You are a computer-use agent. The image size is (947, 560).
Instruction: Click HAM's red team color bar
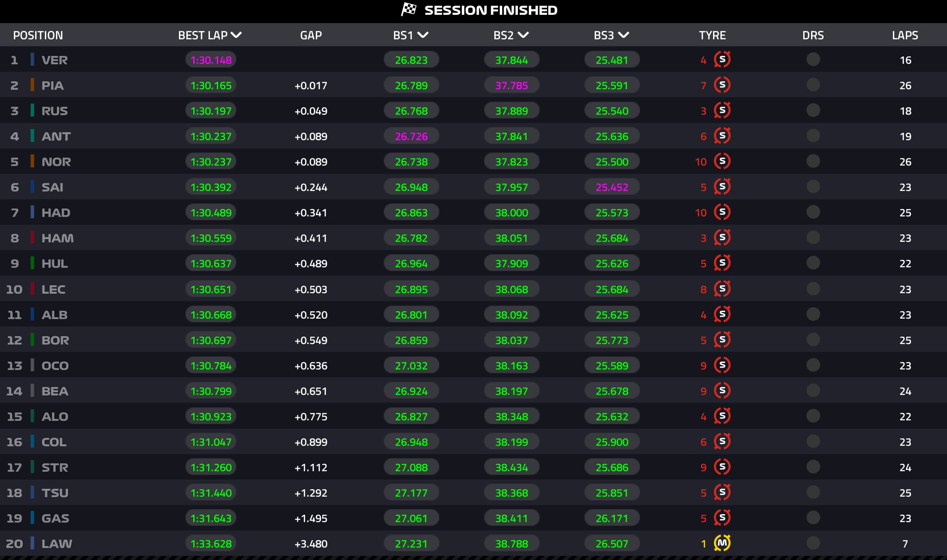[32, 238]
